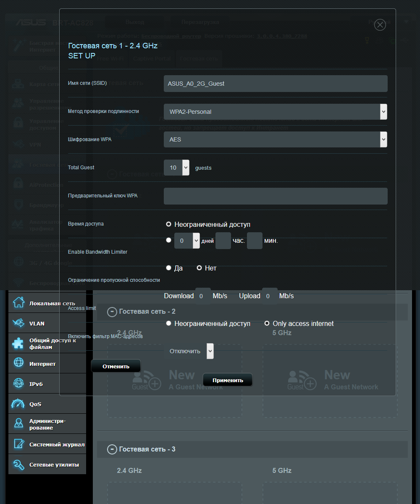
Task: Click the Enable Bandwidth Limiter label
Action: 97,252
